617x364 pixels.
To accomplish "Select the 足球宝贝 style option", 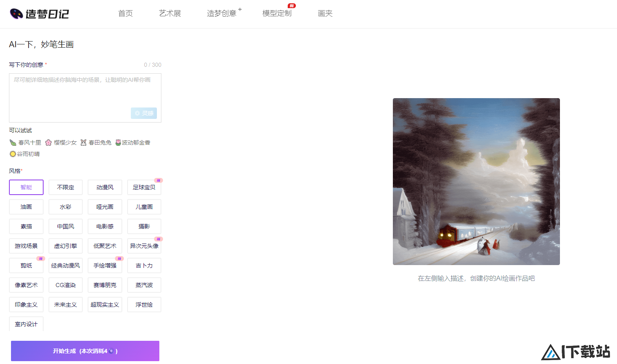I will tap(144, 187).
